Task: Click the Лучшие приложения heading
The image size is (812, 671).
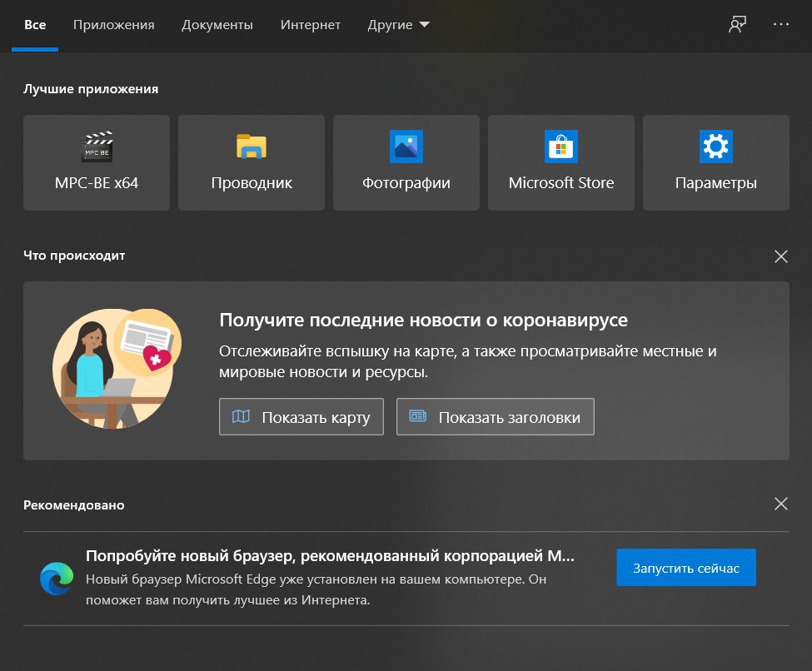Action: [91, 89]
